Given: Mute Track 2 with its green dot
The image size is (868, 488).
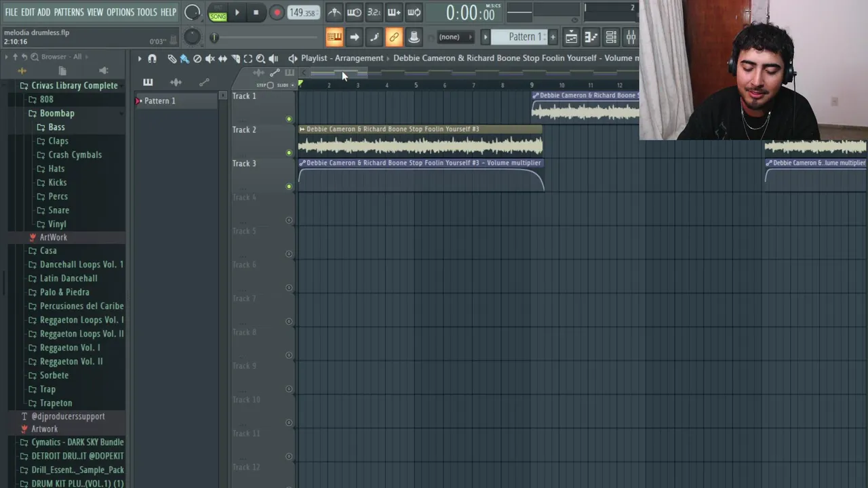Looking at the screenshot, I should pos(289,152).
